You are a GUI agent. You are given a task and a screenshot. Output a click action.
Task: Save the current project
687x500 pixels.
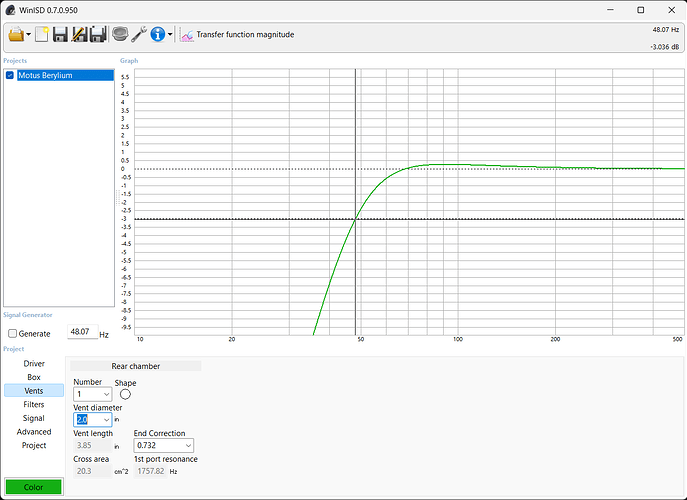click(60, 34)
